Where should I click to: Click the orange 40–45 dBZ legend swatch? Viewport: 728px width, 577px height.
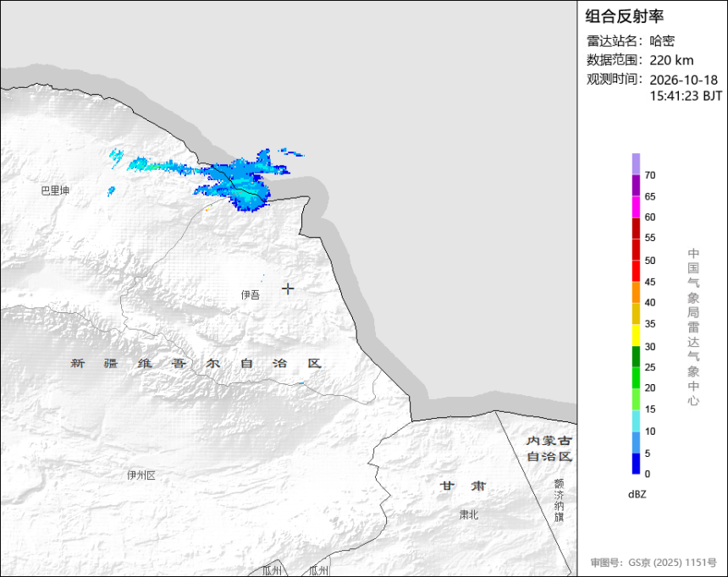(x=636, y=292)
